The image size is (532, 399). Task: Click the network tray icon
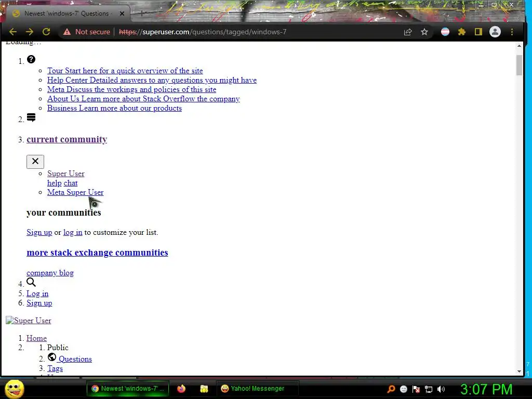coord(429,389)
